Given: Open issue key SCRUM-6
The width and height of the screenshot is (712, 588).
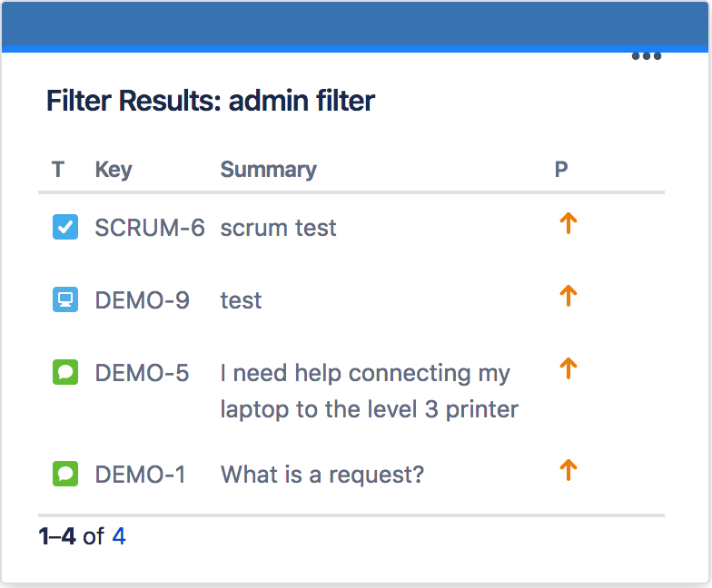Looking at the screenshot, I should click(150, 228).
